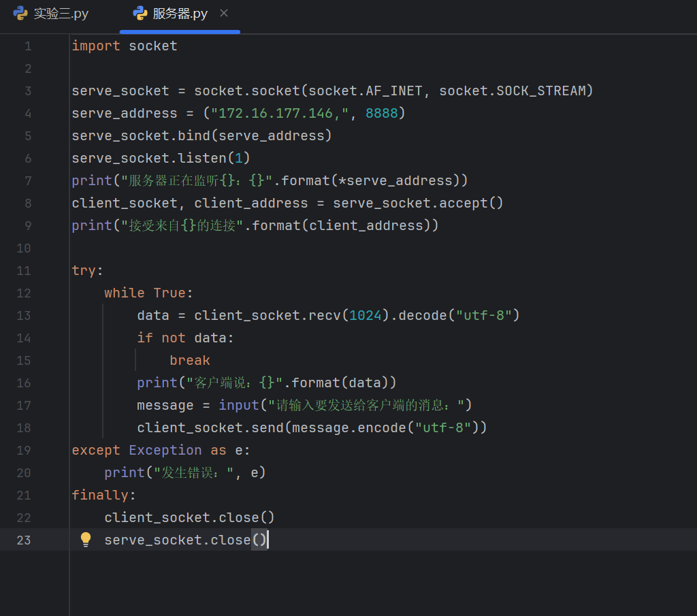This screenshot has width=697, height=616.
Task: Click on client_socket.close() statement
Action: pos(189,518)
